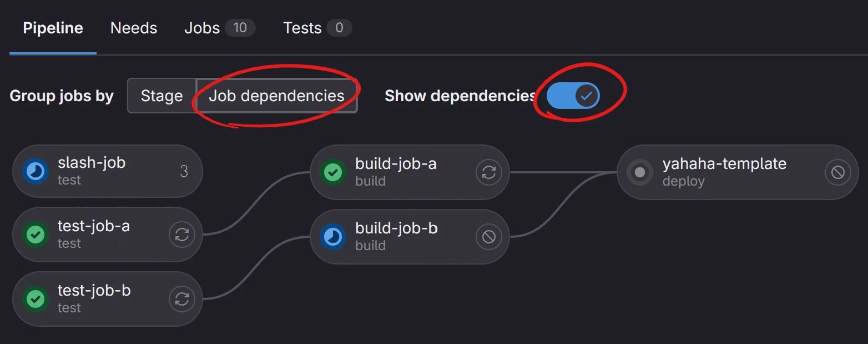Retry the test-job-b job
This screenshot has width=868, height=344.
182,300
